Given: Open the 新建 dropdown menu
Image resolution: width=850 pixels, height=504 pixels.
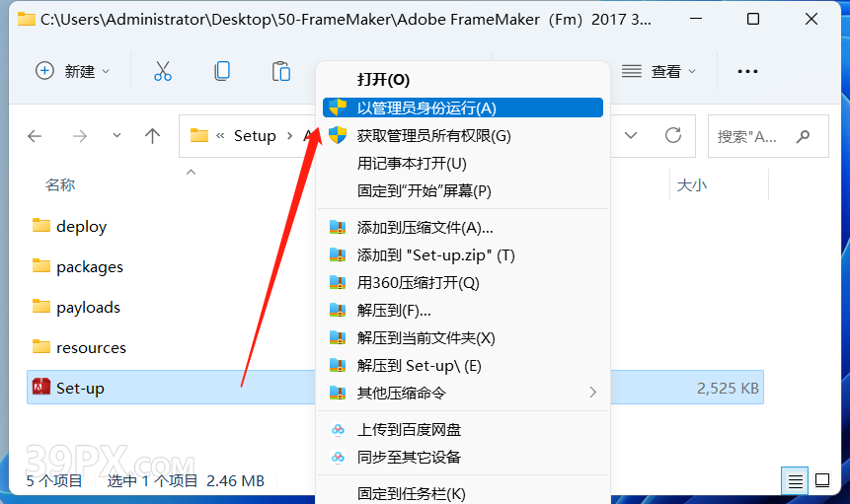Looking at the screenshot, I should [72, 71].
